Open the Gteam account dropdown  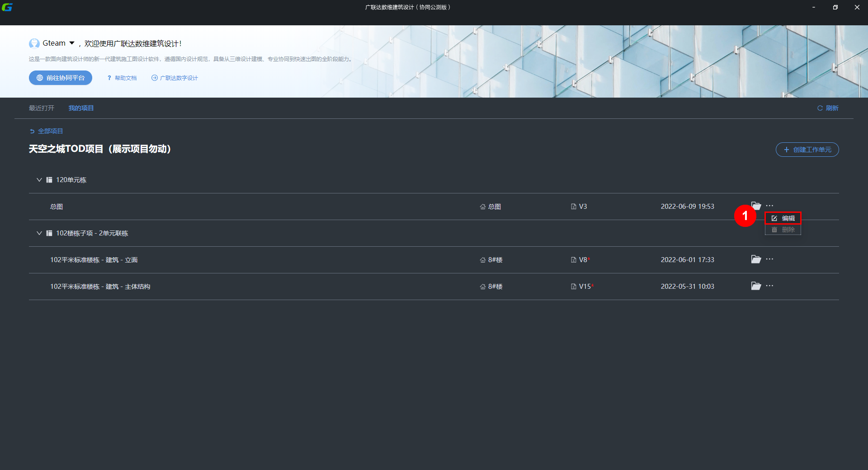(71, 43)
